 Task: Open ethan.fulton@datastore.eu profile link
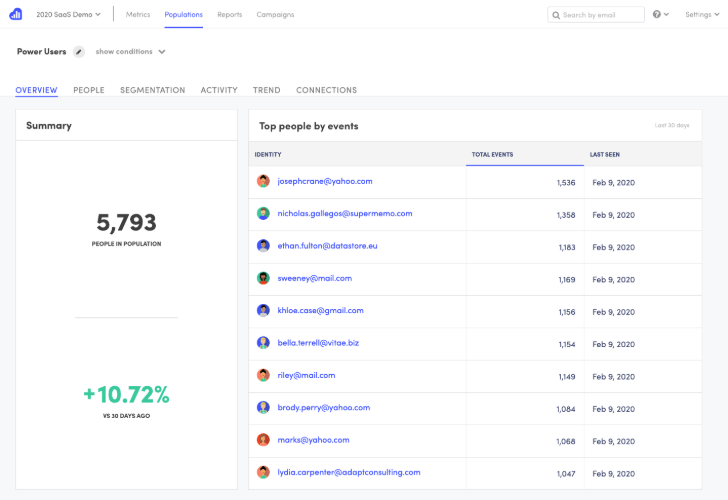(327, 245)
